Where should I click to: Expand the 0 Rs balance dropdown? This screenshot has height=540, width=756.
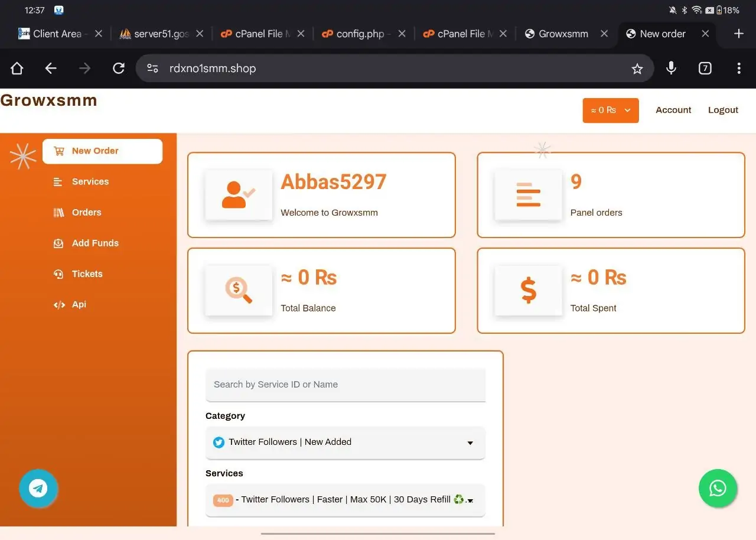pos(610,110)
